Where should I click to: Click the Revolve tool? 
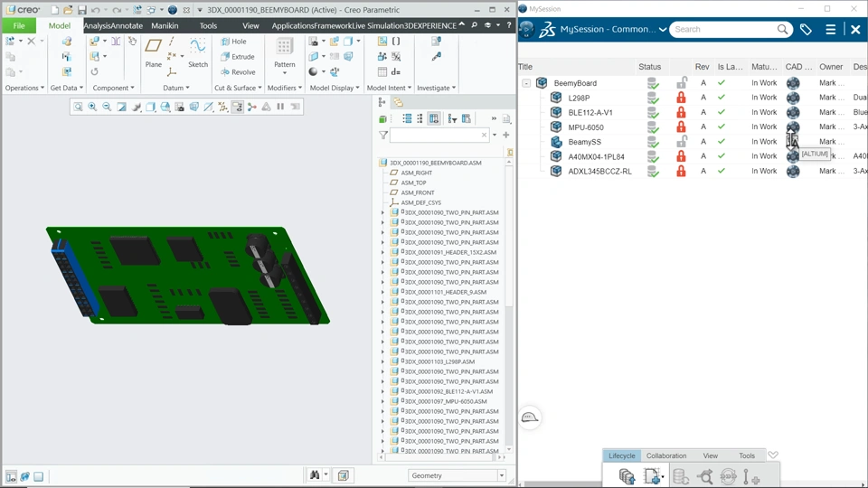(x=238, y=72)
